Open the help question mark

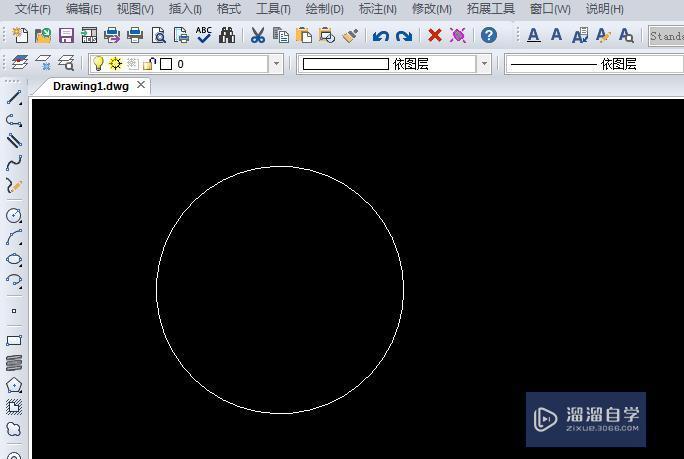489,35
